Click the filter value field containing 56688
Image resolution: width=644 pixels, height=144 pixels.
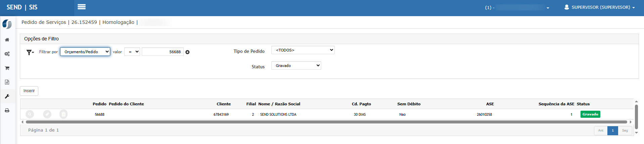(163, 52)
